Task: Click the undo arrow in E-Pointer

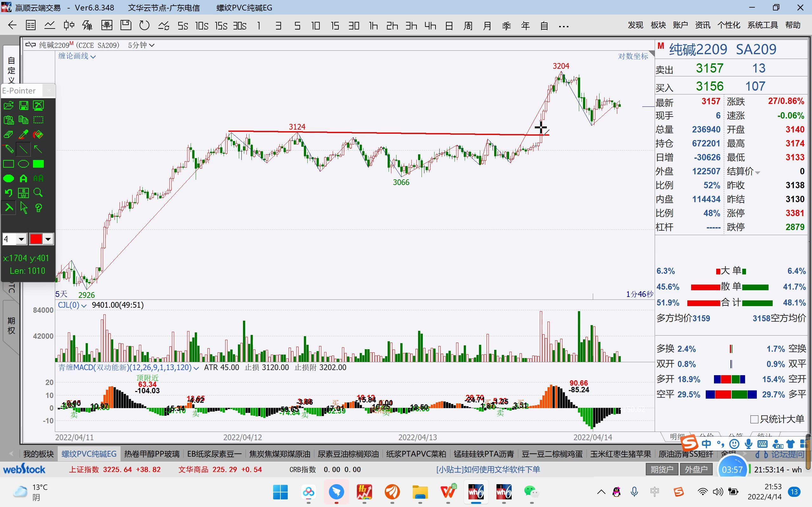Action: (x=8, y=193)
